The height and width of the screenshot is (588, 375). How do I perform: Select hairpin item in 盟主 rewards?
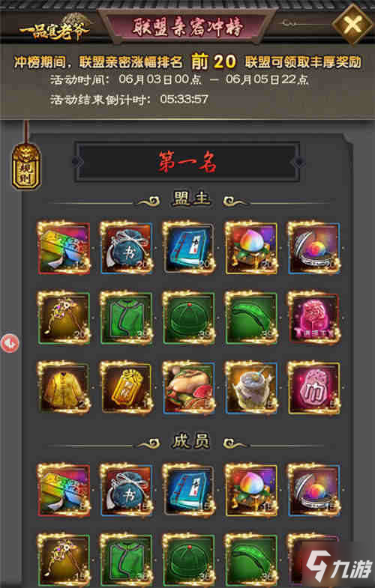tap(64, 318)
